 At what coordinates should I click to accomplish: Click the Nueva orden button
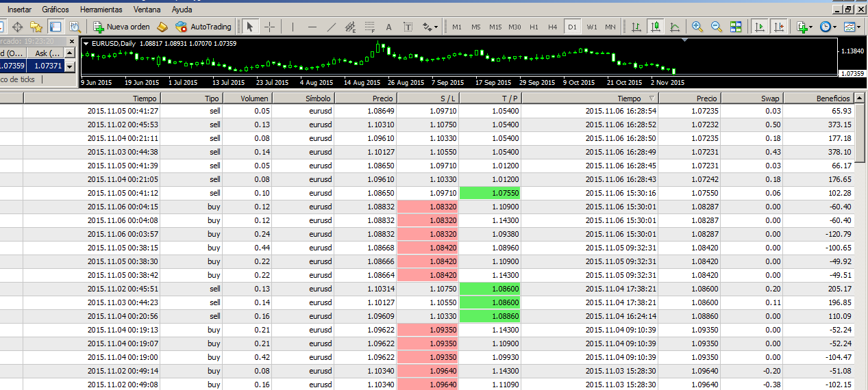[x=122, y=27]
